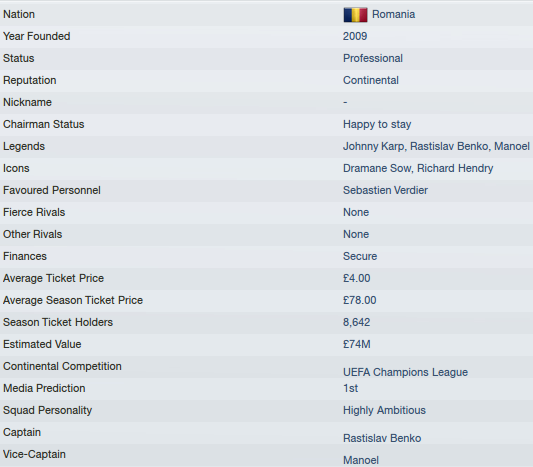This screenshot has width=533, height=467.
Task: Select Manoel in the Legends row
Action: tap(512, 146)
